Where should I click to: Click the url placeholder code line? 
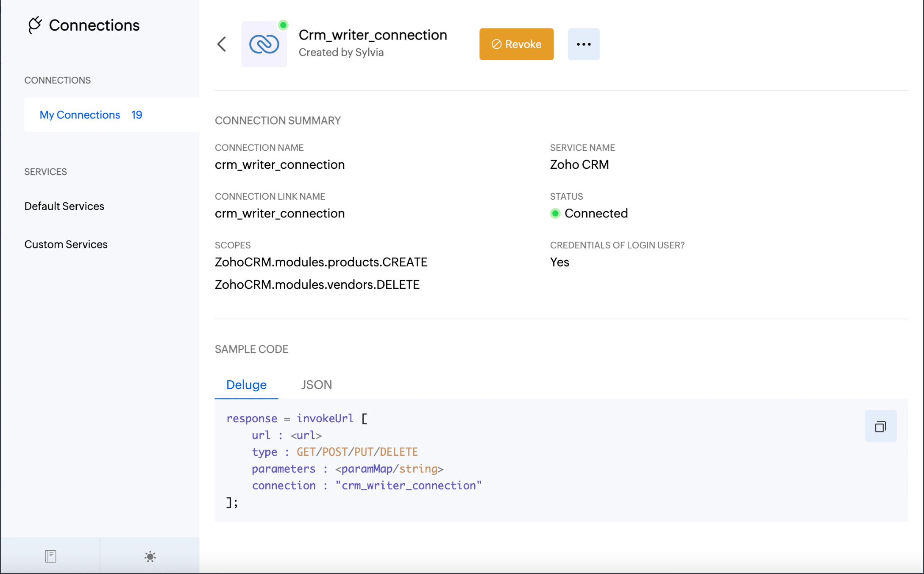[287, 435]
